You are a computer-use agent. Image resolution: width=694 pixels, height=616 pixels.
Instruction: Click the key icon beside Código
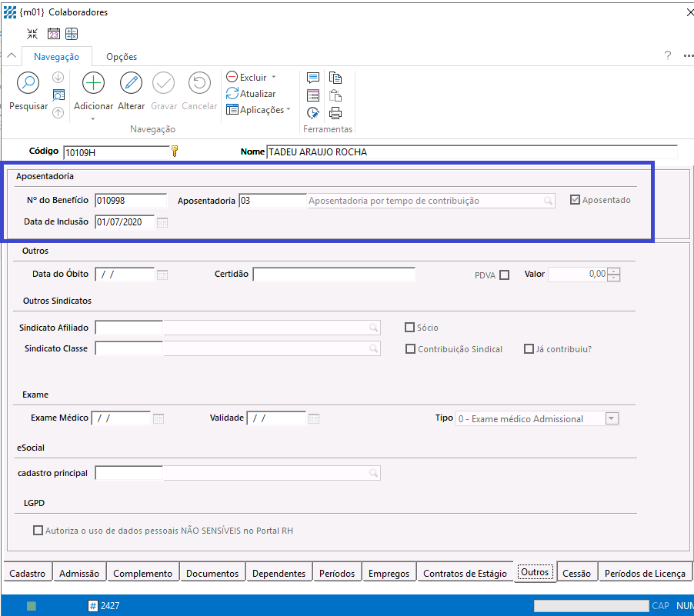175,152
